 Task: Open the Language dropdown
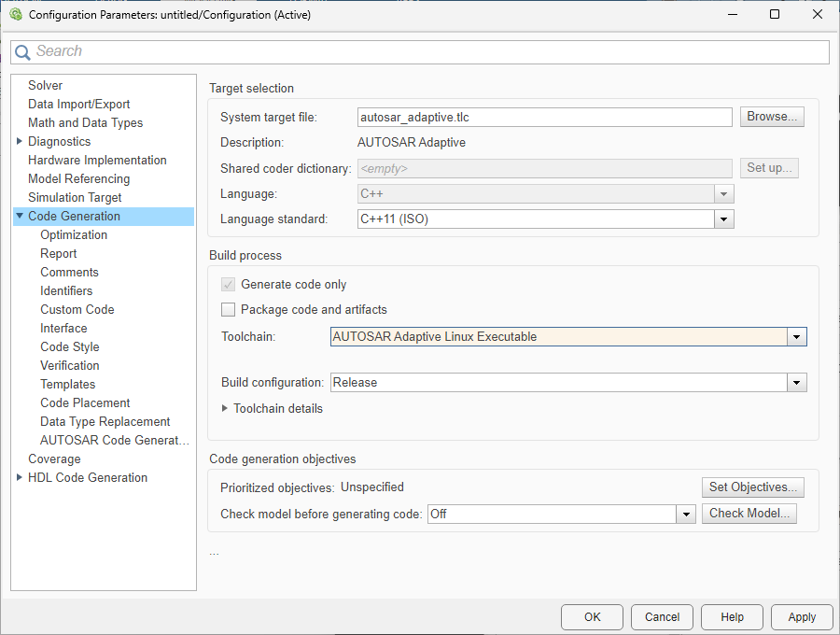point(724,192)
